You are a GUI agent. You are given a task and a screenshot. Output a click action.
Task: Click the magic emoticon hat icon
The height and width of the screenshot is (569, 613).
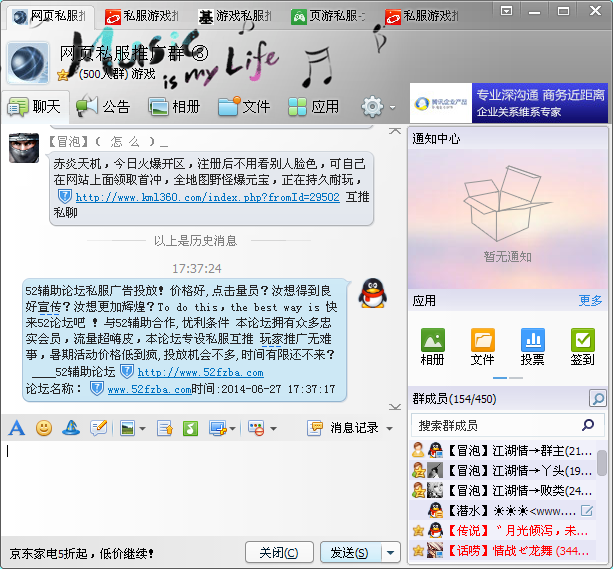point(71,428)
